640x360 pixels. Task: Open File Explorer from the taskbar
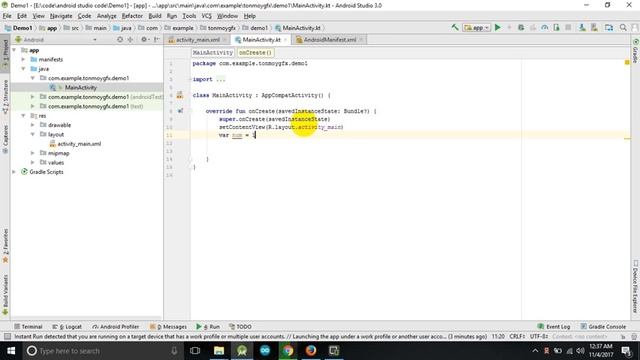(219, 351)
